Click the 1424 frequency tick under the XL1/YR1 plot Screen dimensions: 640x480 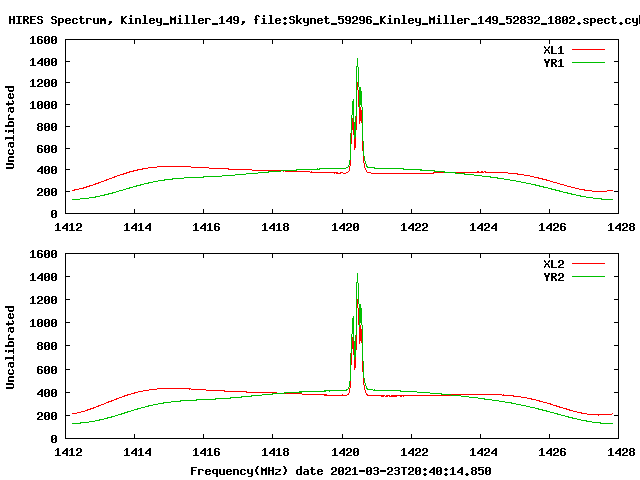coord(483,227)
